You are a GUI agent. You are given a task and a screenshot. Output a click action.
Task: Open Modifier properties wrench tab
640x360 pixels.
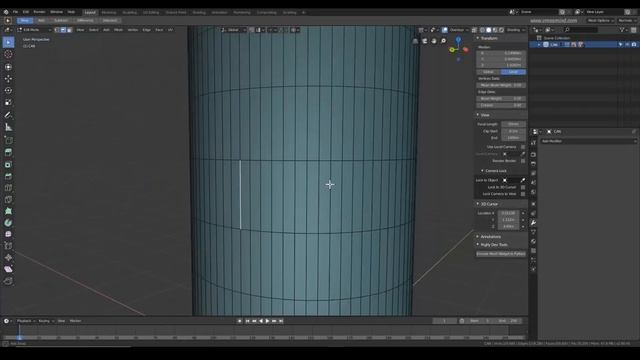click(533, 223)
